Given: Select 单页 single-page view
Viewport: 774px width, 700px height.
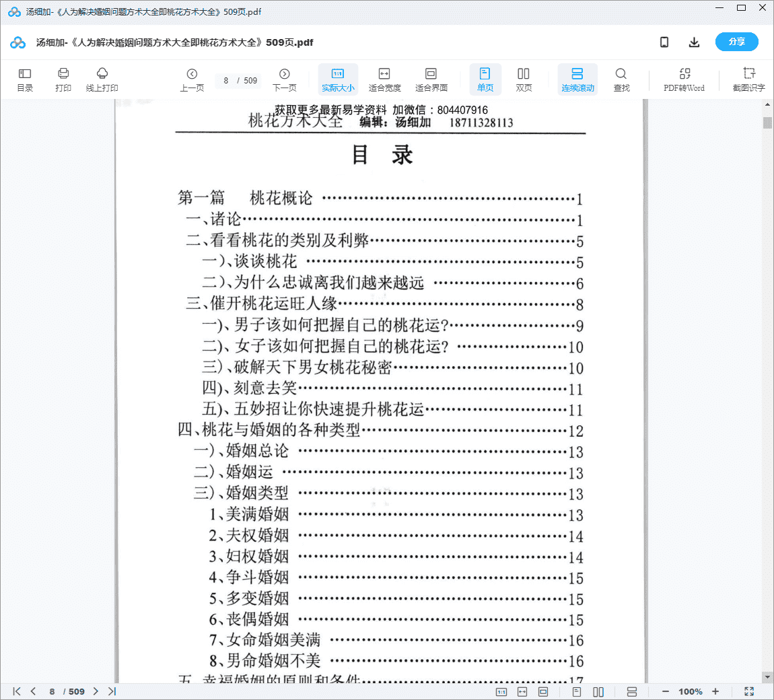Looking at the screenshot, I should coord(485,79).
